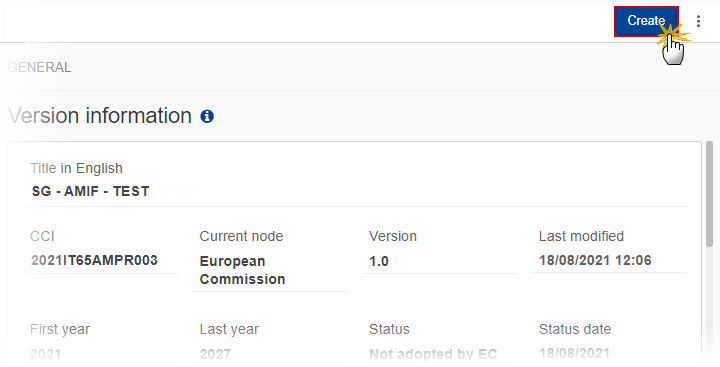Select the GENERAL section tab
Viewport: 720px width, 367px height.
(x=39, y=68)
